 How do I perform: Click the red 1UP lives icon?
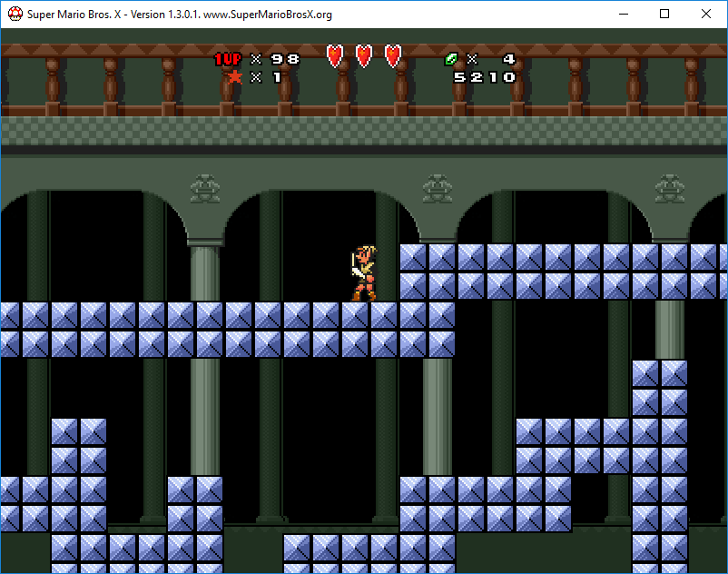228,59
